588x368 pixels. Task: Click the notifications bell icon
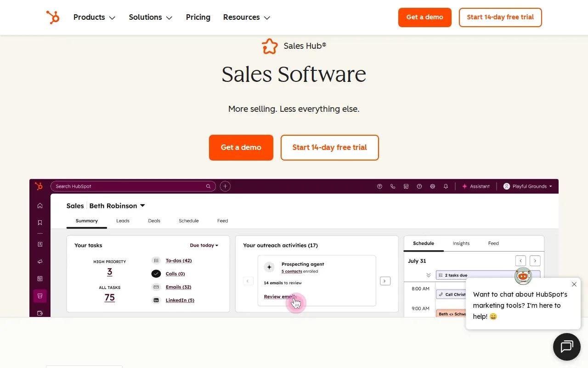446,186
